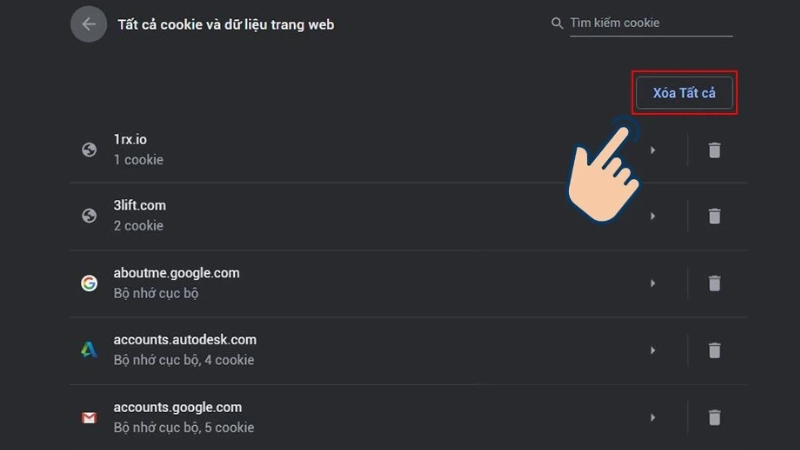
Task: Delete 3lift.com cookies with trash icon
Action: click(714, 216)
